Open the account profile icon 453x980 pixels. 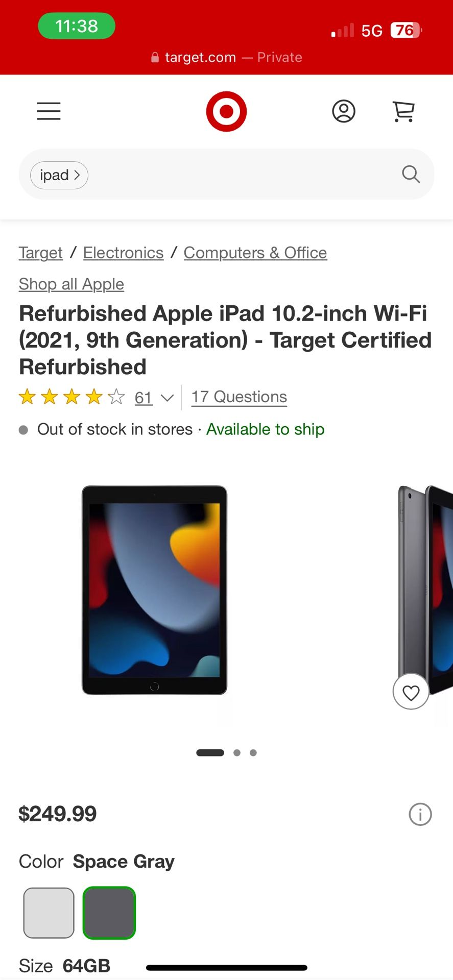(343, 111)
